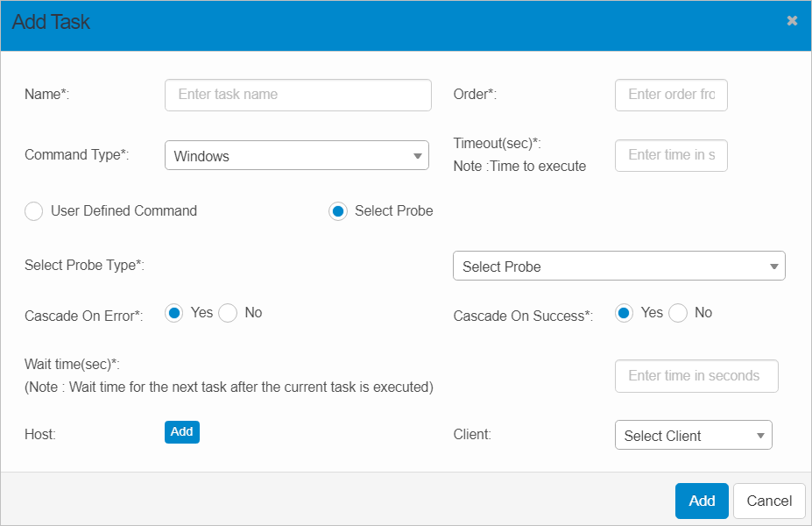Screen dimensions: 812x526
Task: Select the User Defined Command radio button
Action: [x=34, y=211]
